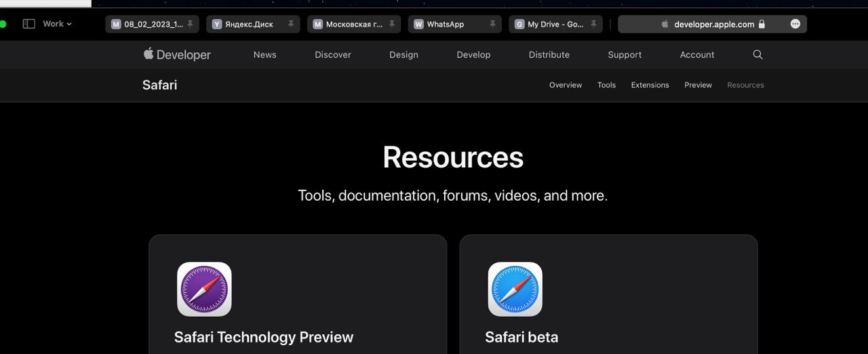Toggle the Safari sidebar icon

pos(28,24)
